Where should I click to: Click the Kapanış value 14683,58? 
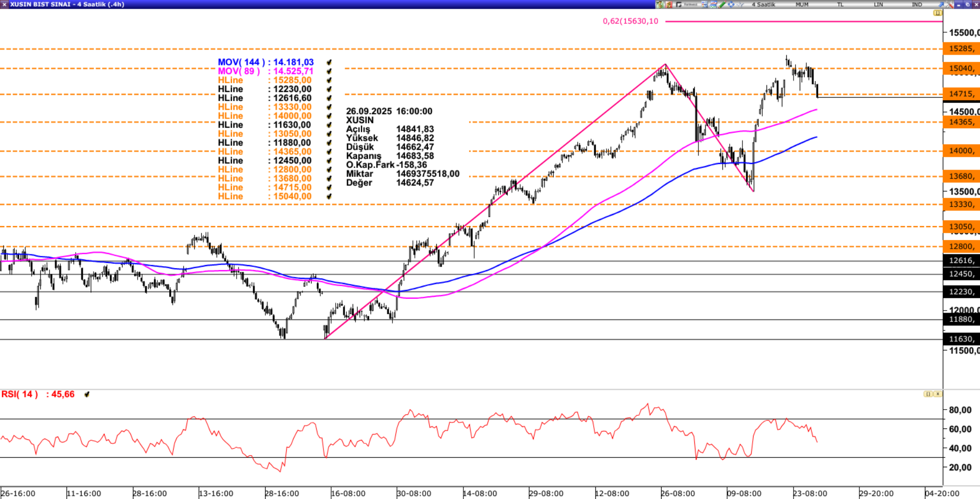click(415, 156)
